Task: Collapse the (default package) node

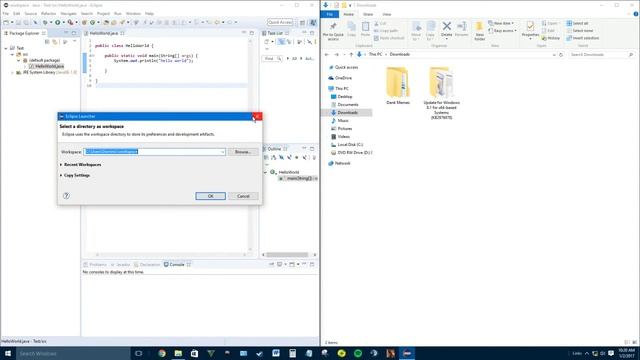Action: click(18, 60)
